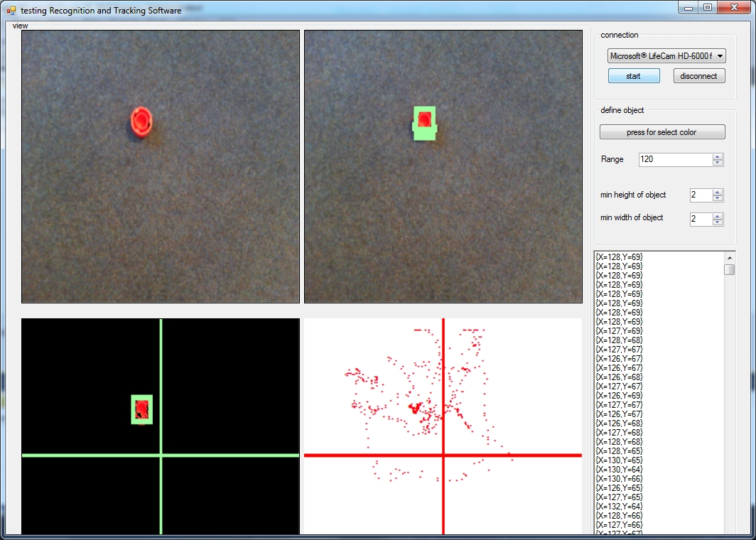Click the red object in raw camera view
This screenshot has height=540, width=756.
click(x=141, y=121)
